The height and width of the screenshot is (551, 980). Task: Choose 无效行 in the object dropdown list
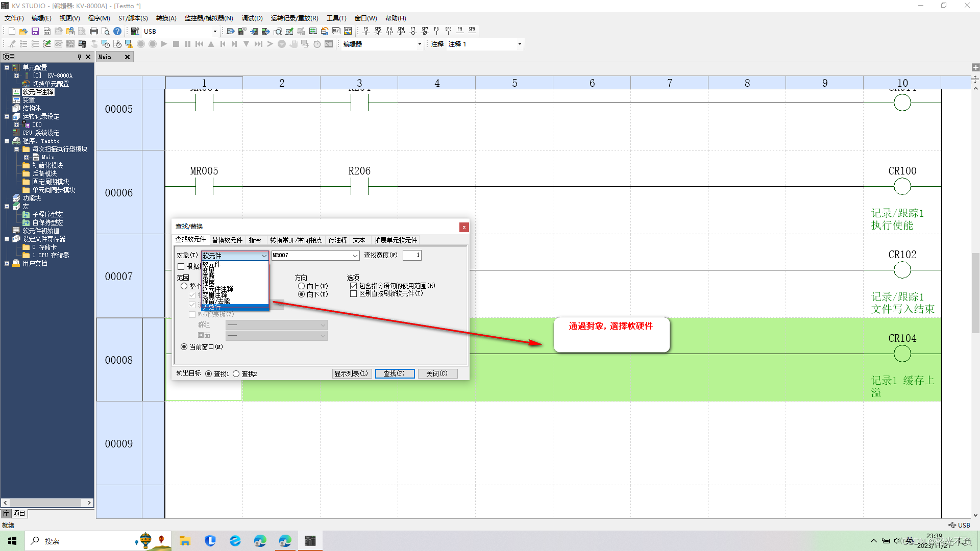click(x=235, y=308)
